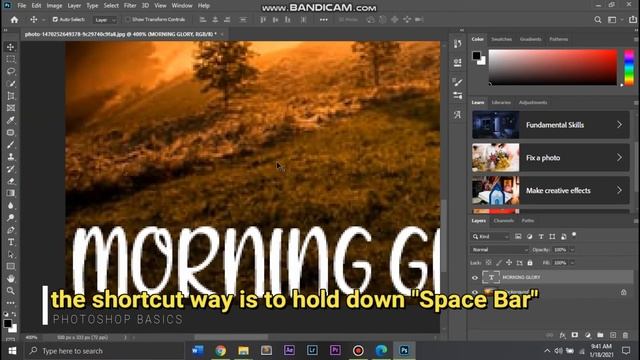Viewport: 640px width, 360px height.
Task: Create a new layer
Action: click(x=613, y=335)
